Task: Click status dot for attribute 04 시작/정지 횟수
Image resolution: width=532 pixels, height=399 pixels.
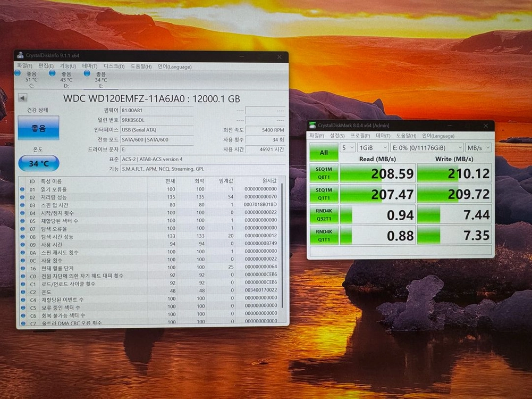Action: tap(22, 213)
